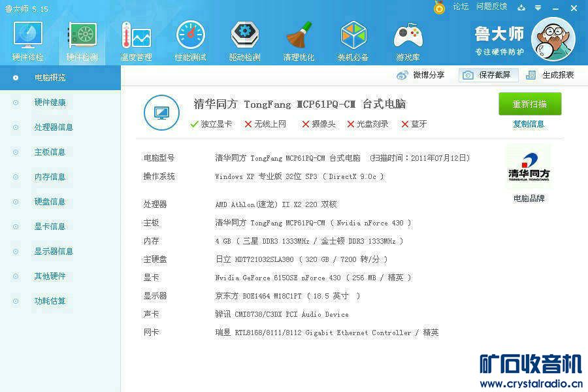588x392 pixels.
Task: Click the sound card value CMI8738/C3DX
Action: (x=282, y=314)
